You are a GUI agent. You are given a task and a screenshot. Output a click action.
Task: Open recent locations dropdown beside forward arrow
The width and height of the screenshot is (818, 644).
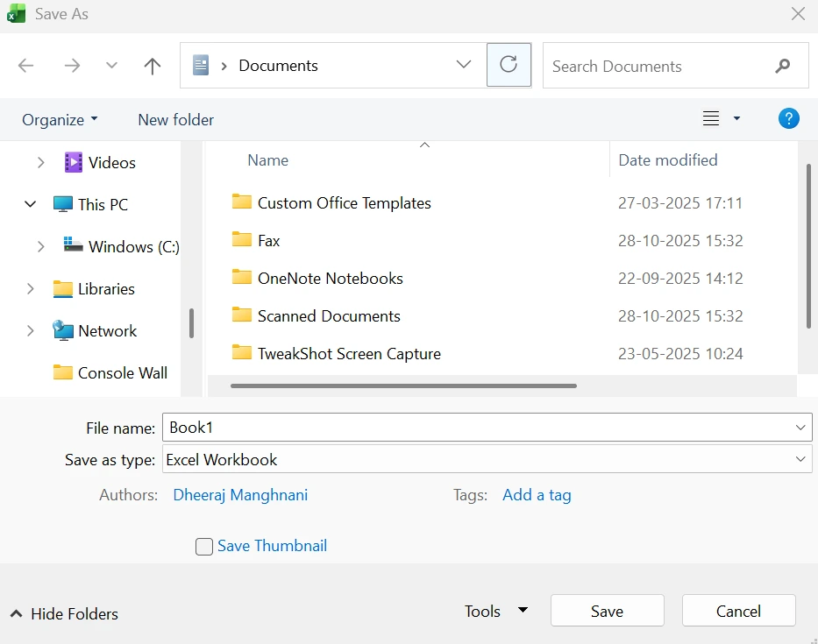(x=110, y=66)
